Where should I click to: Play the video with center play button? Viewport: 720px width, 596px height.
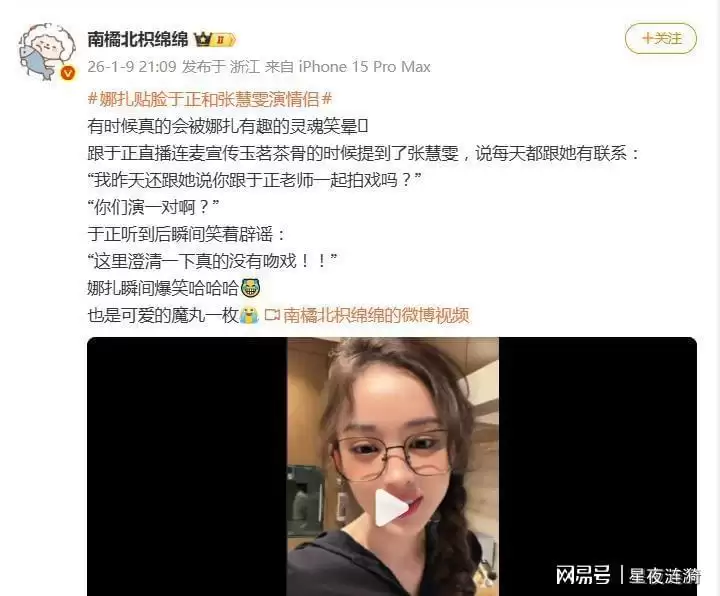pyautogui.click(x=391, y=507)
